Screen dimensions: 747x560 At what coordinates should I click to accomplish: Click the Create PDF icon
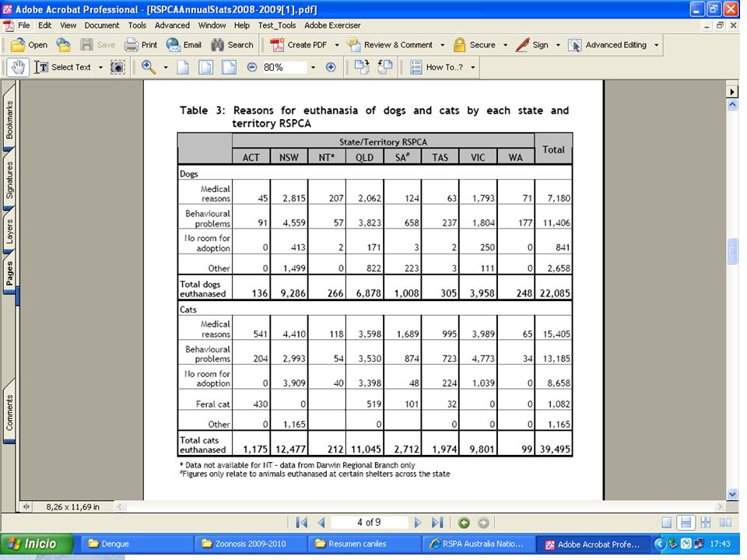(x=277, y=45)
